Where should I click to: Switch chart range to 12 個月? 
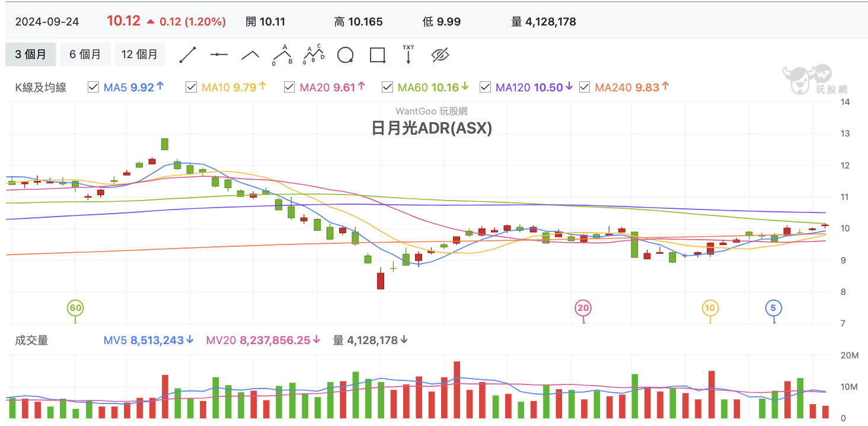tap(139, 55)
